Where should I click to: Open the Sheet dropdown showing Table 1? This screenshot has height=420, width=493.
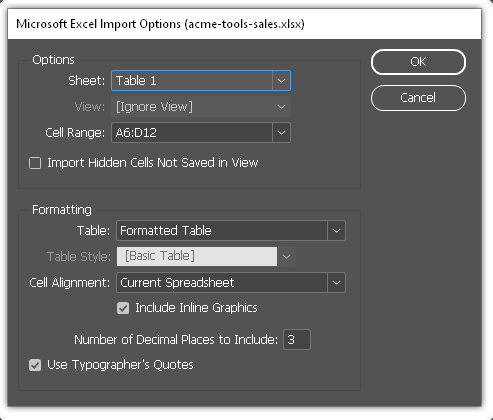(x=201, y=81)
